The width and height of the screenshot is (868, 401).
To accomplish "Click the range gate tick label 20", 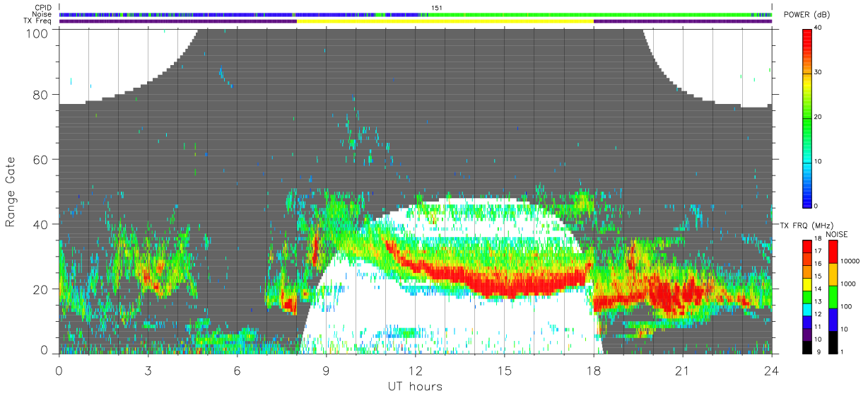I will pos(41,289).
